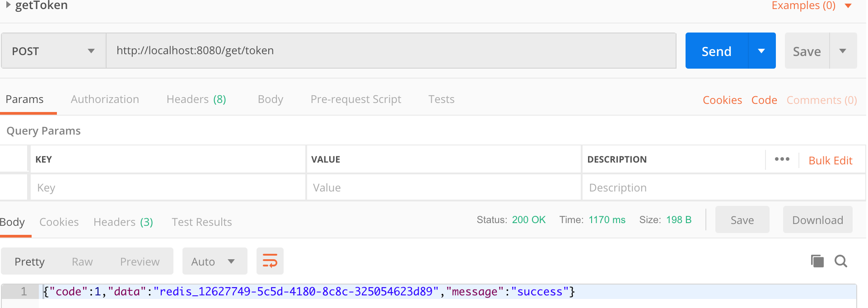
Task: Select the Preview response view
Action: coord(140,262)
